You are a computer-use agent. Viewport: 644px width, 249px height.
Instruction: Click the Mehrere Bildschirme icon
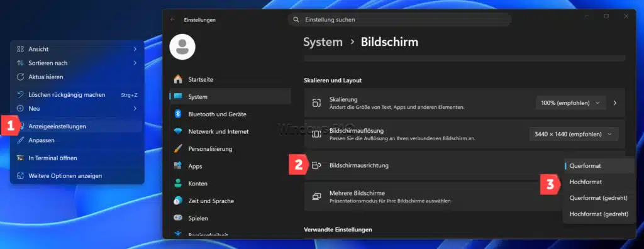316,196
